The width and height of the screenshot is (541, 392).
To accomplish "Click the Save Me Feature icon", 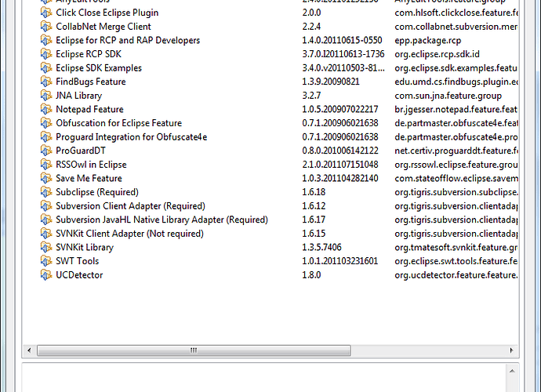I will click(x=46, y=179).
